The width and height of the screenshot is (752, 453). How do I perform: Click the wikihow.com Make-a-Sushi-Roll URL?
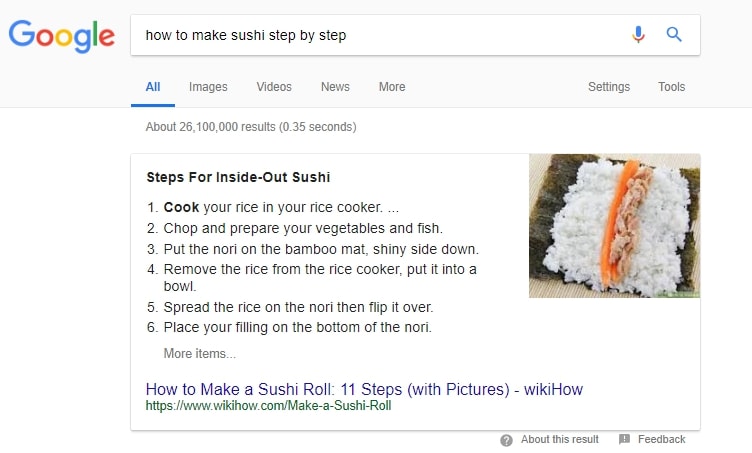(x=269, y=406)
